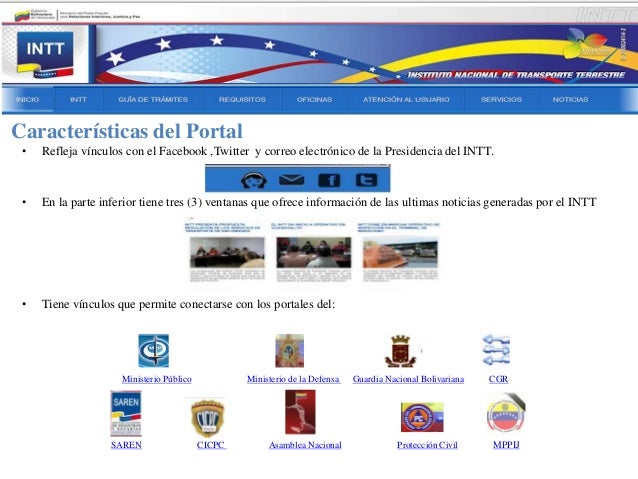Follow the Ministerio Público link
The image size is (638, 479).
[x=157, y=379]
